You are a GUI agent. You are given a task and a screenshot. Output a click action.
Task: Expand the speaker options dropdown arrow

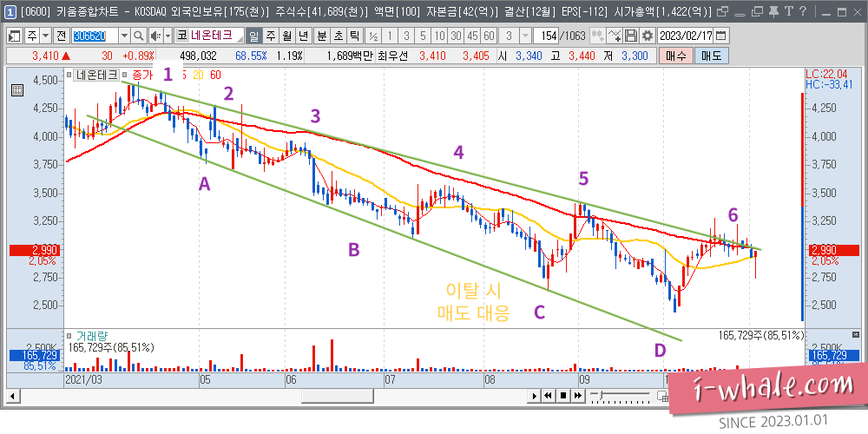(168, 36)
